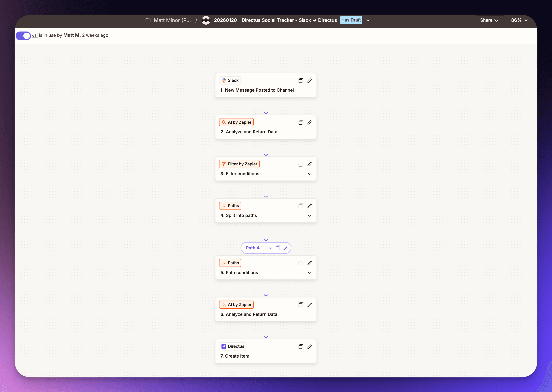This screenshot has width=552, height=392.
Task: Click the step 5 title Path conditions
Action: (242, 273)
